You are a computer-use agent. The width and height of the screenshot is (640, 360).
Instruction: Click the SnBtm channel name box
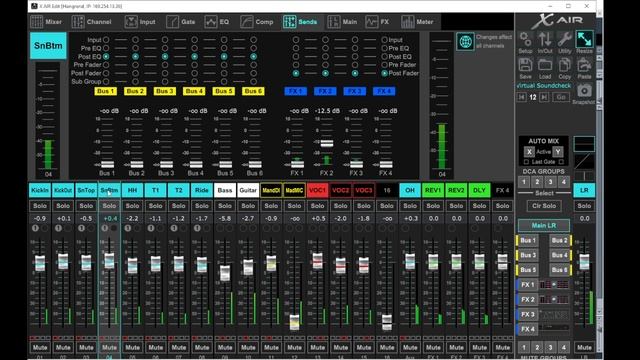[x=48, y=46]
